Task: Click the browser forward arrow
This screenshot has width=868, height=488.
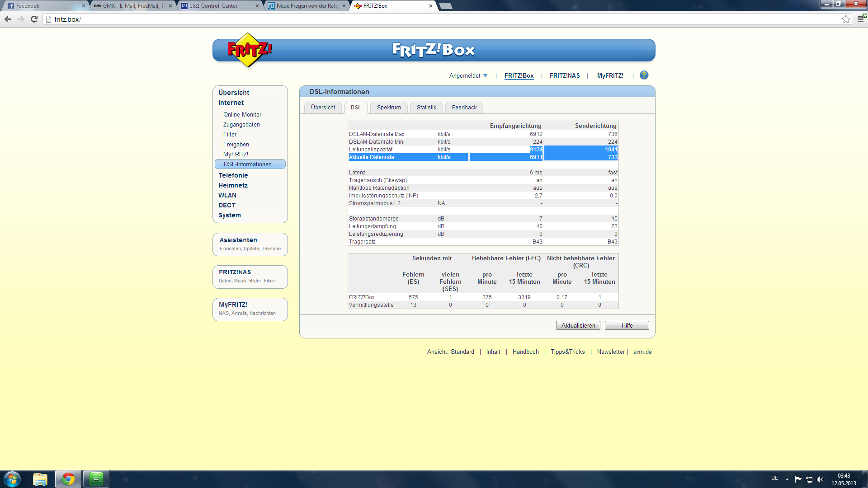Action: click(21, 19)
